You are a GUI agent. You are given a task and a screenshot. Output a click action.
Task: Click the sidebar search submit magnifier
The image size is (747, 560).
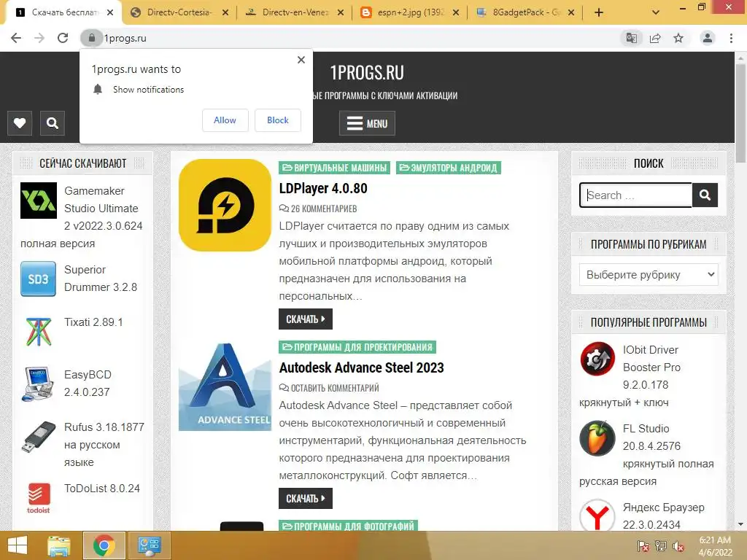[705, 195]
